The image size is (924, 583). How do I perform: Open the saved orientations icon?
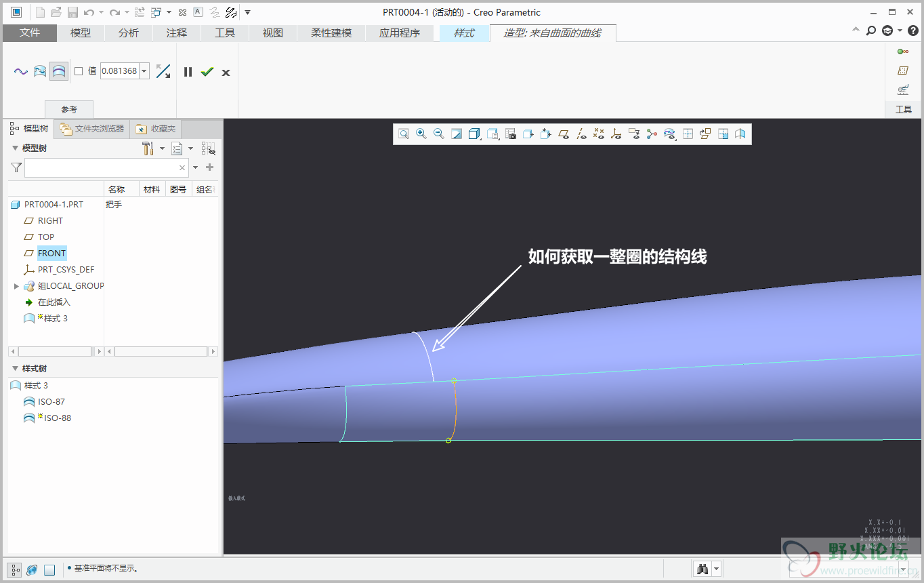coord(492,134)
